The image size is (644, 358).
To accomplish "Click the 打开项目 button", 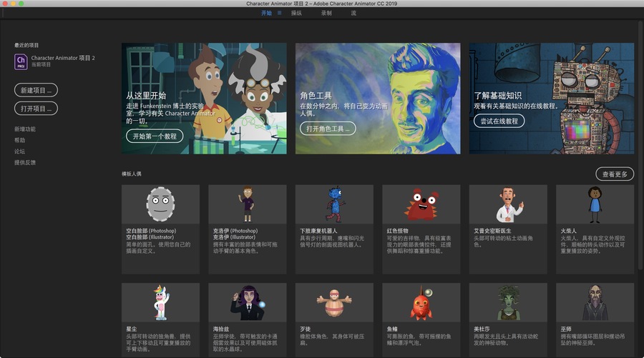I will pyautogui.click(x=36, y=109).
